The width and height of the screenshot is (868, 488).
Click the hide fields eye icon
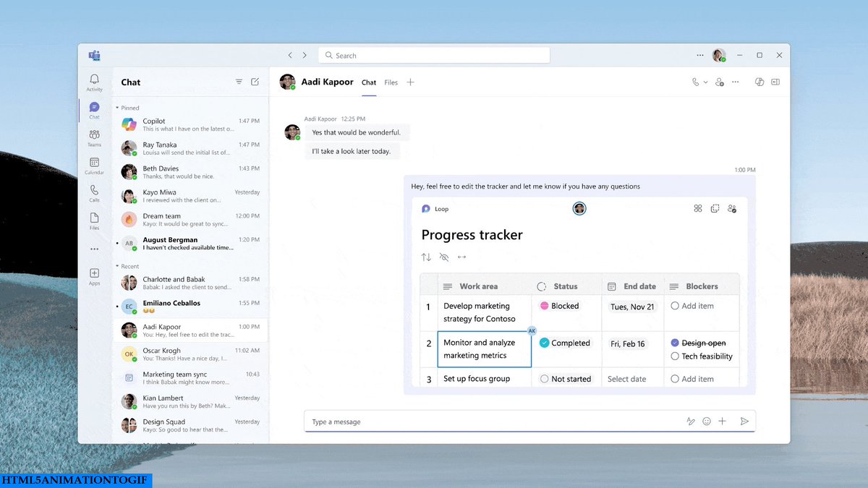click(444, 257)
